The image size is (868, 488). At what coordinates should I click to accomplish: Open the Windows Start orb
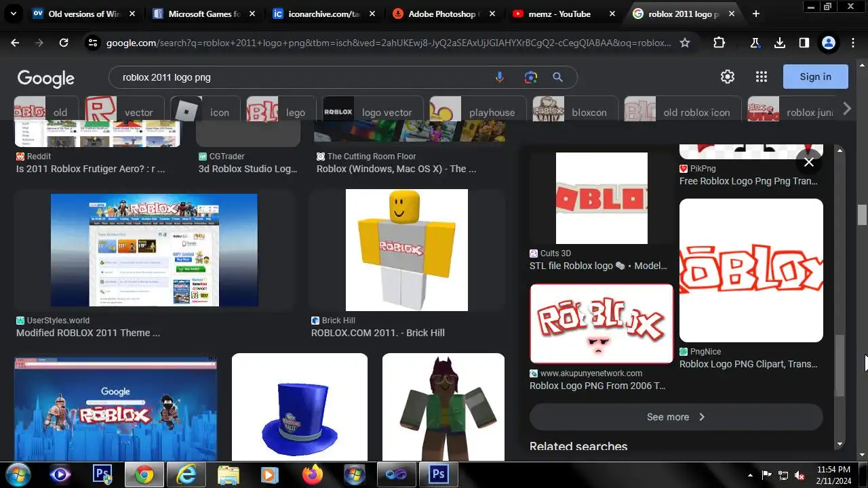coord(18,474)
